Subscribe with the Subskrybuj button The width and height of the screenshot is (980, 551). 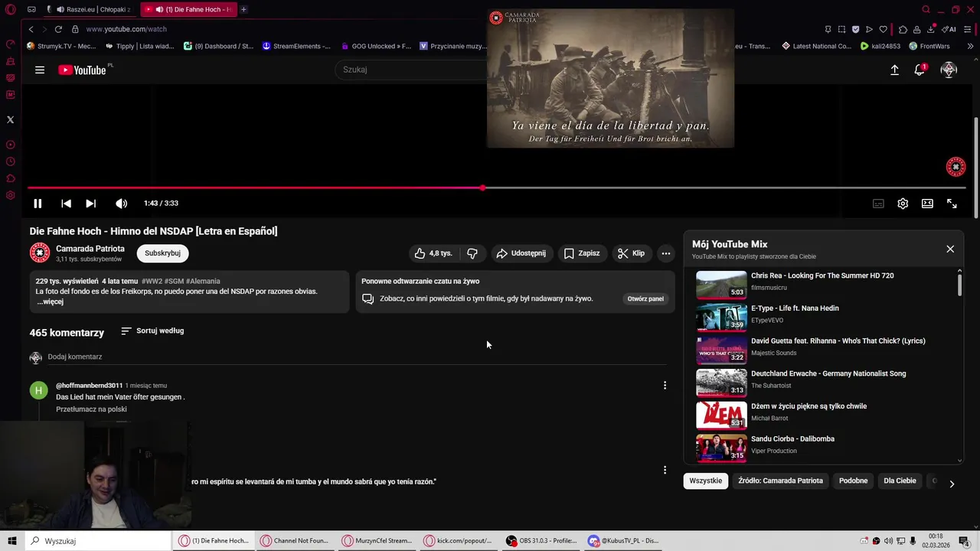coord(162,253)
